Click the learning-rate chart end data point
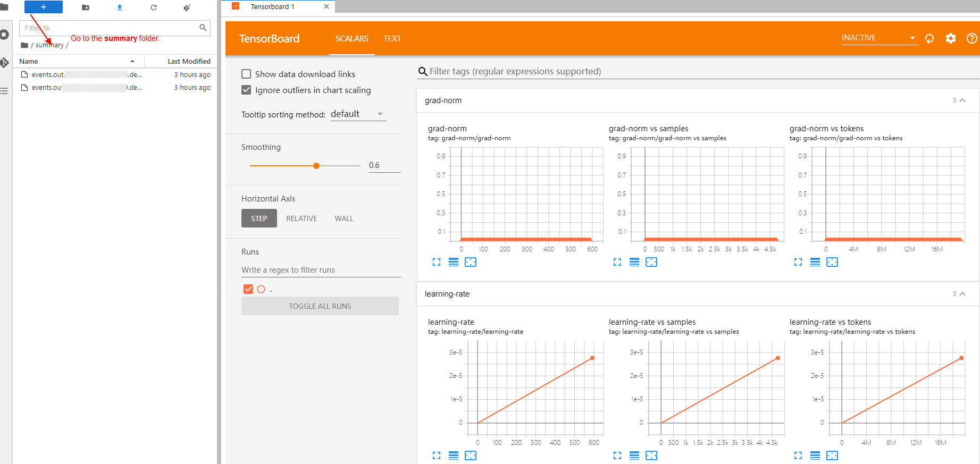This screenshot has height=464, width=980. pyautogui.click(x=592, y=358)
